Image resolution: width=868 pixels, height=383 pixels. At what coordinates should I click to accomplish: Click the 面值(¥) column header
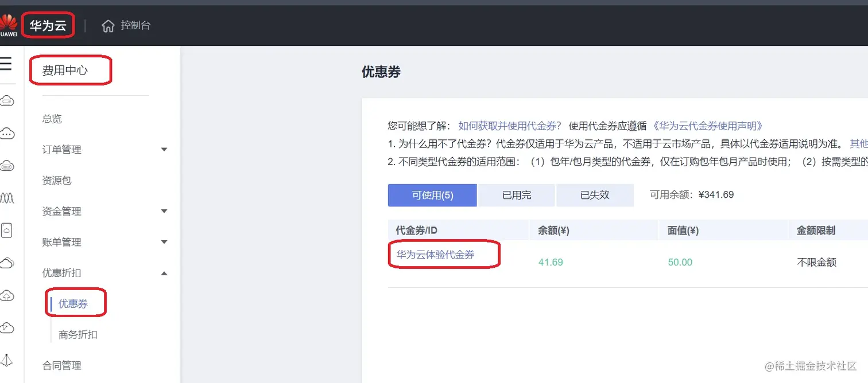click(x=683, y=230)
